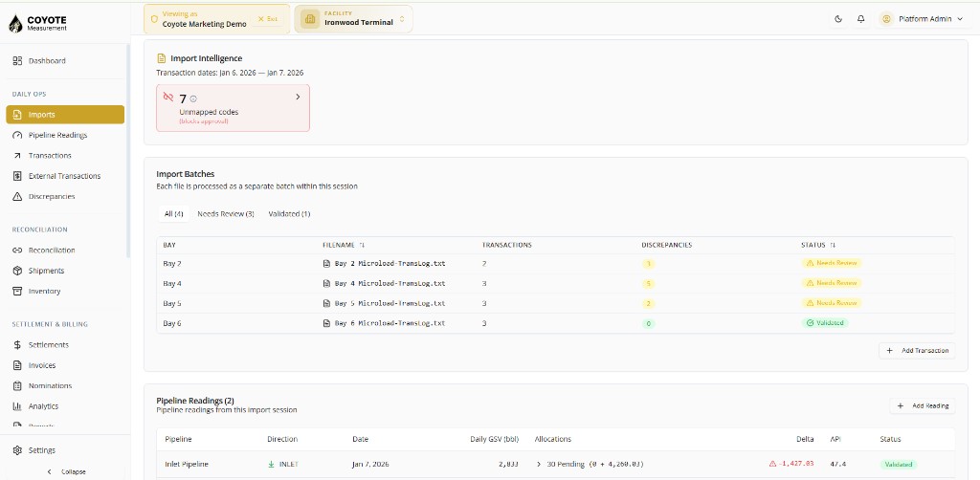Image resolution: width=980 pixels, height=480 pixels.
Task: Collapse the sidebar
Action: tap(66, 472)
